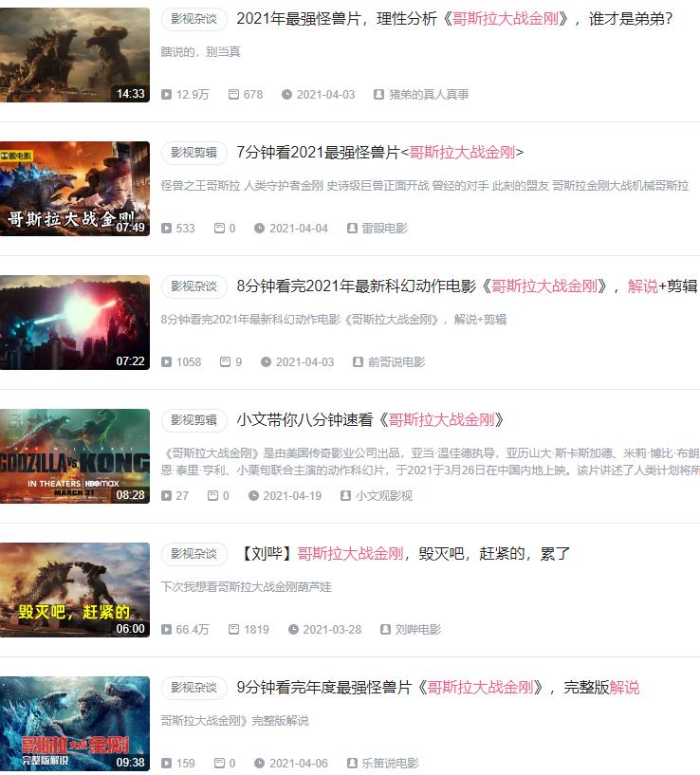The image size is (700, 775).
Task: Open title 9分钟看完年度最强怪兽片
Action: [x=438, y=688]
